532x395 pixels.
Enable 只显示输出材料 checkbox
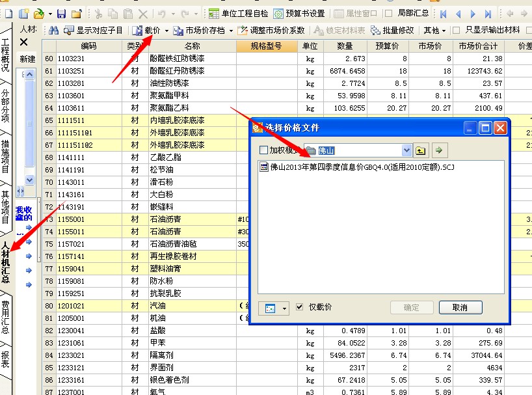coord(457,31)
